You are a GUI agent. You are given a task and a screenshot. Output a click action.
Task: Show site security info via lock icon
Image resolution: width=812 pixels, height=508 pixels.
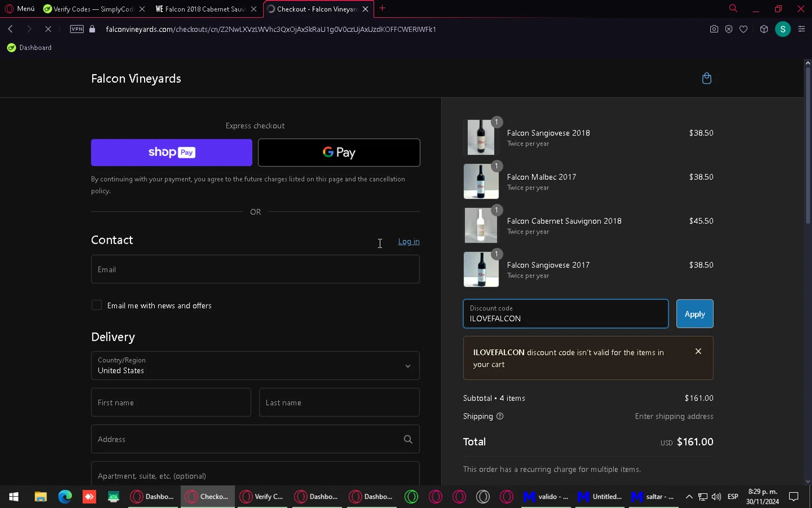point(93,29)
